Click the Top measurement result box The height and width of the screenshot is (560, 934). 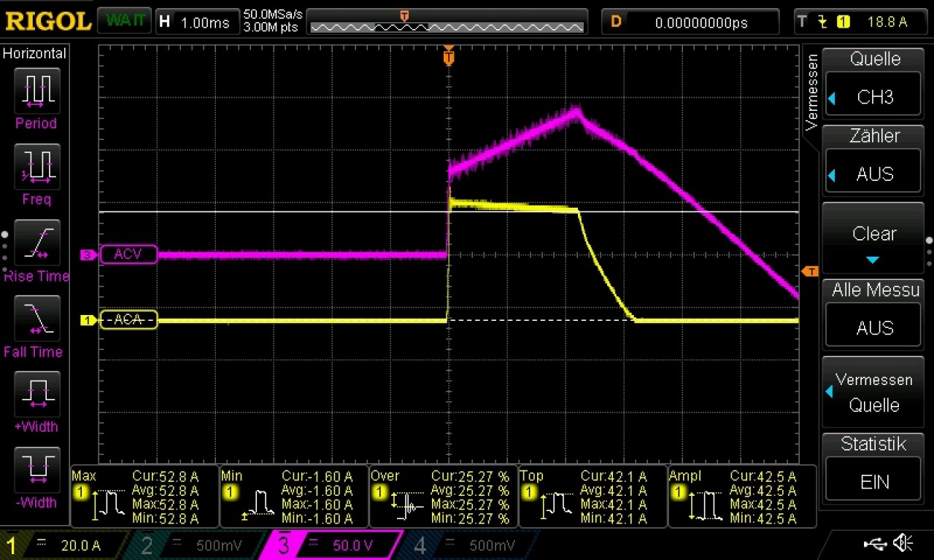[593, 497]
